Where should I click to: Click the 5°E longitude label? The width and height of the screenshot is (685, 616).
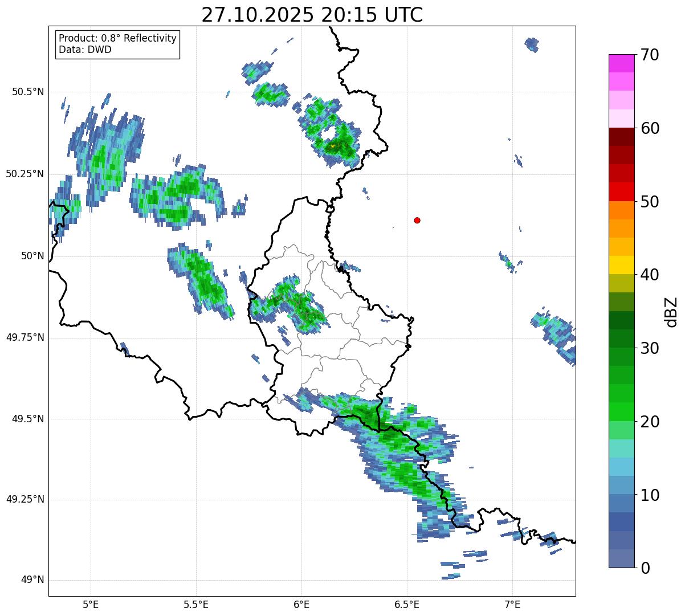click(91, 605)
